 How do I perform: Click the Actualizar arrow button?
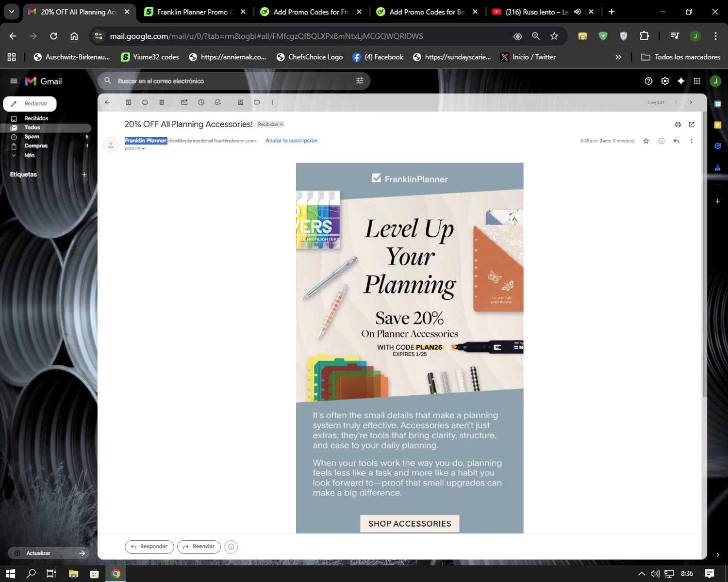coord(82,553)
